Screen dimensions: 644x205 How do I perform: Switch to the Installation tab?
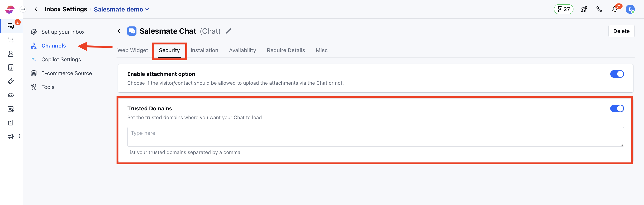coord(204,50)
